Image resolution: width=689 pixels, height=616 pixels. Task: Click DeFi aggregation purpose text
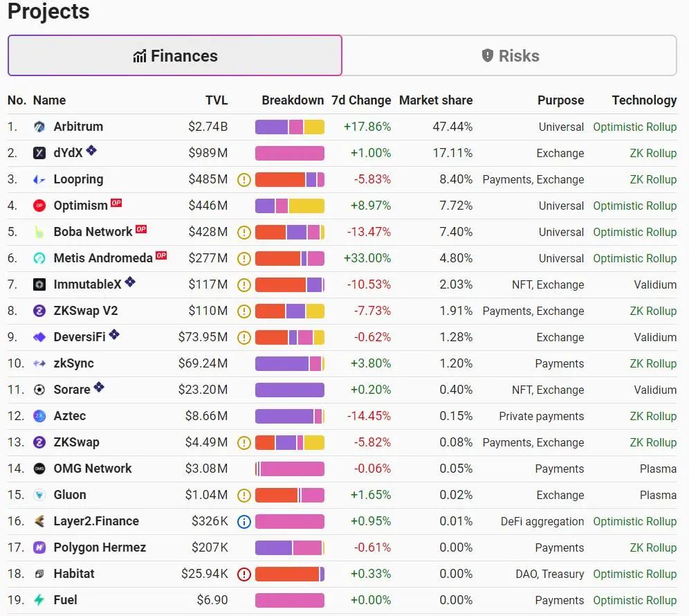pyautogui.click(x=542, y=521)
